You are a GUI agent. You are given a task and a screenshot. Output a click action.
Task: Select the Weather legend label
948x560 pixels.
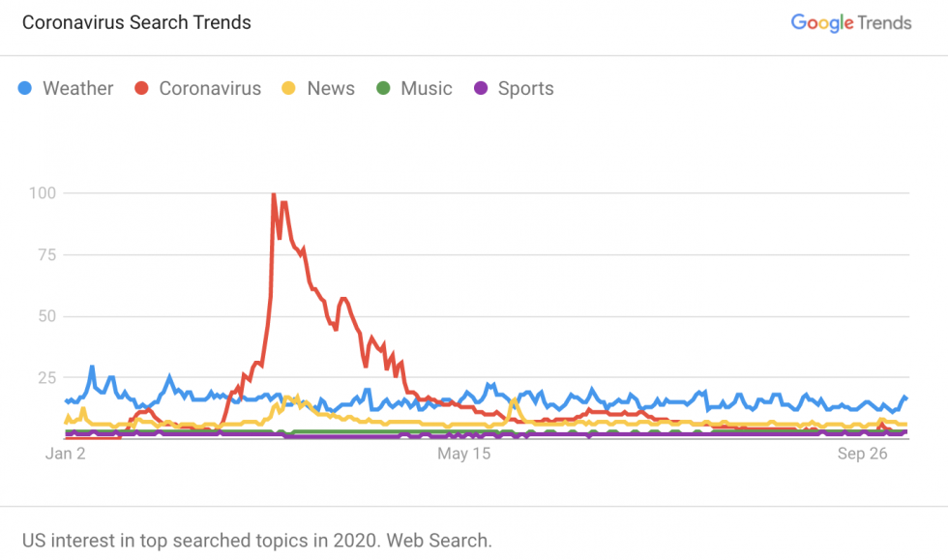77,89
